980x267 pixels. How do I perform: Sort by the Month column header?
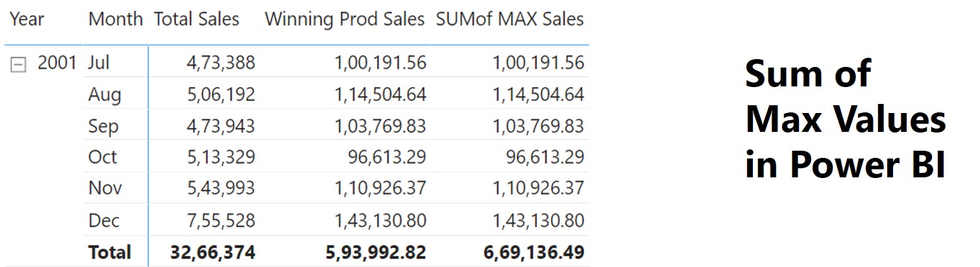(x=116, y=19)
